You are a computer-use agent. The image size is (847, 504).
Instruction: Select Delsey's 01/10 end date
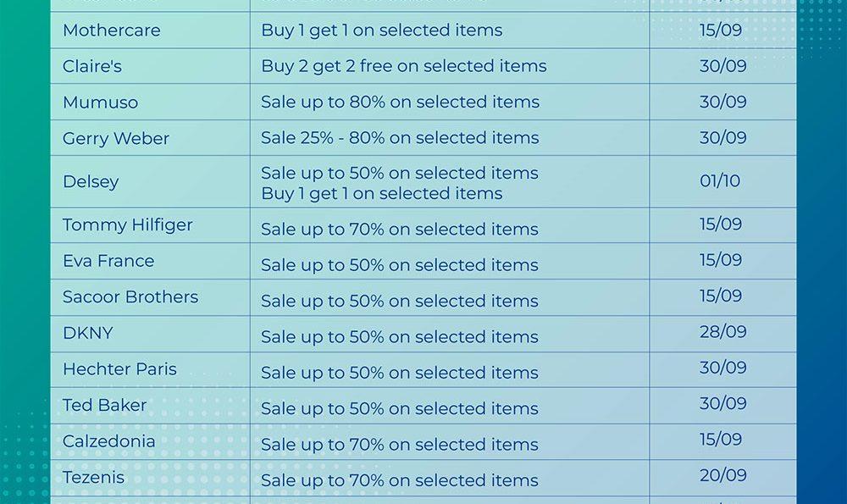click(720, 181)
